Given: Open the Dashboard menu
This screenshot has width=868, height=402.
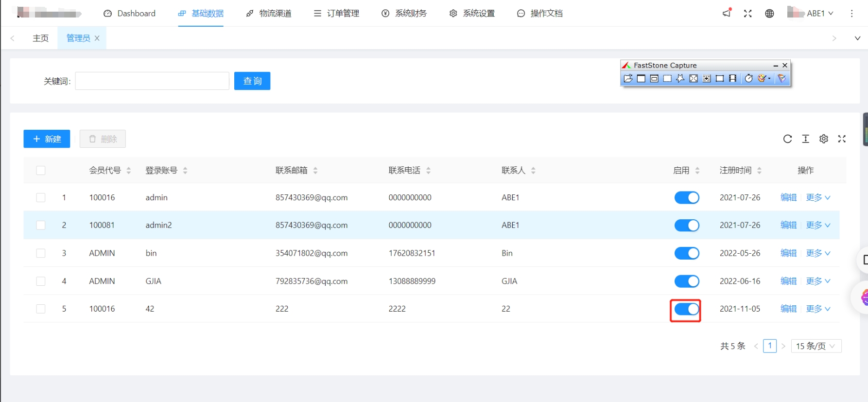Looking at the screenshot, I should point(129,14).
